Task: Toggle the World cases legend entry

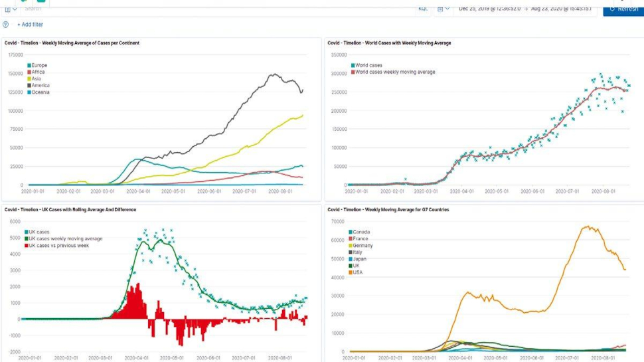Action: [x=366, y=65]
